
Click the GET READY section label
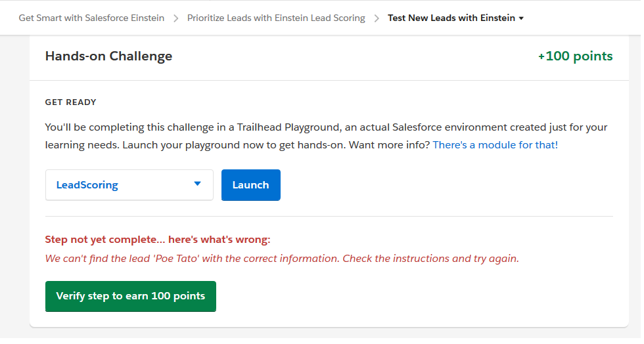[x=70, y=102]
